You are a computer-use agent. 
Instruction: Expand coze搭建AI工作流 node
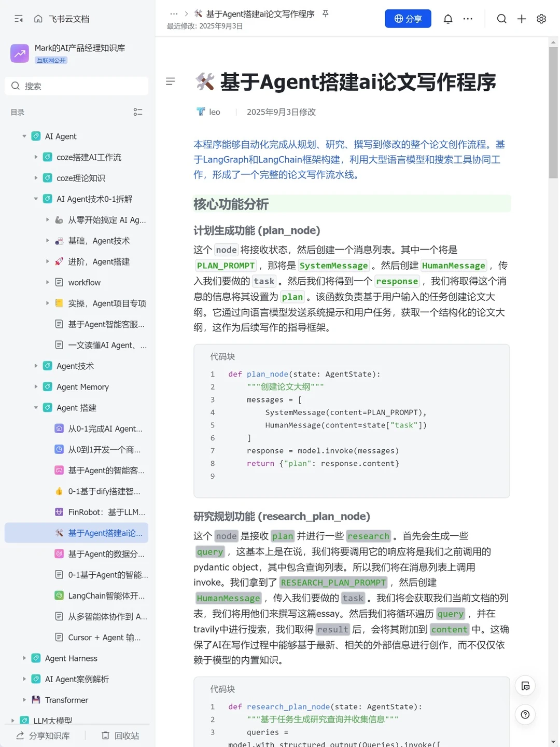pyautogui.click(x=36, y=157)
